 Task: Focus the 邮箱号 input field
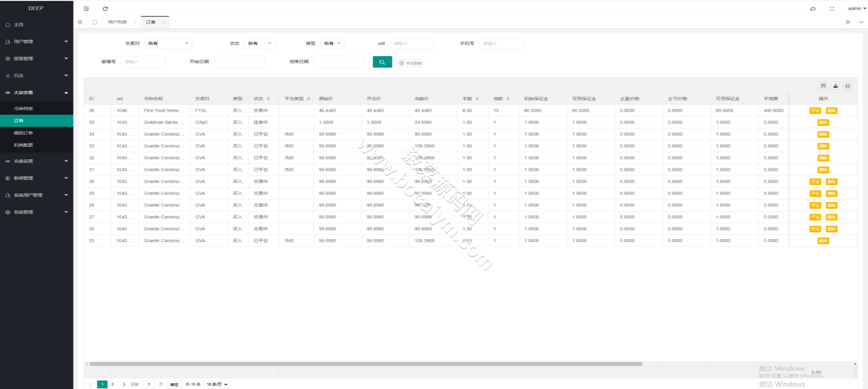click(143, 62)
